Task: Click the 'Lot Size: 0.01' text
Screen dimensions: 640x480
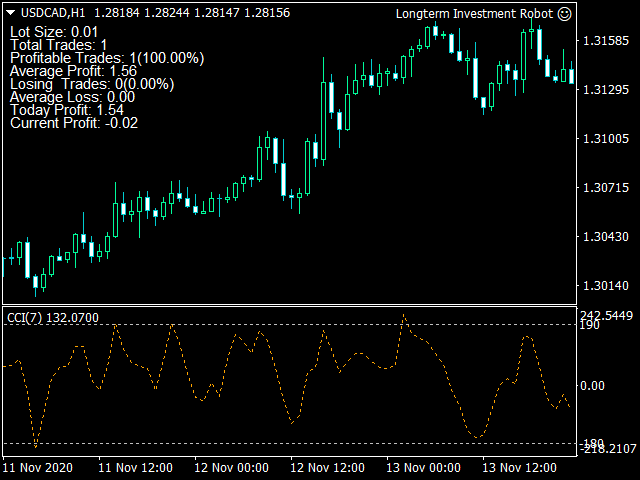Action: 54,32
